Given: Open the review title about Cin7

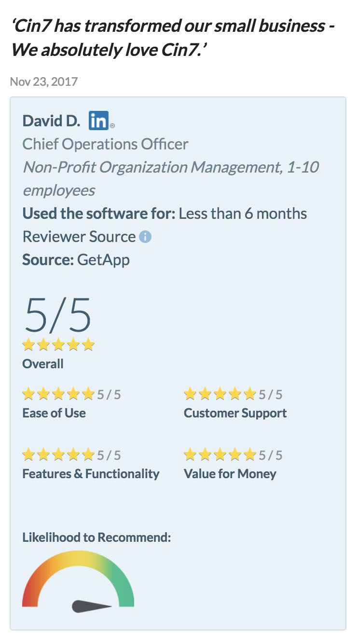Looking at the screenshot, I should (173, 37).
